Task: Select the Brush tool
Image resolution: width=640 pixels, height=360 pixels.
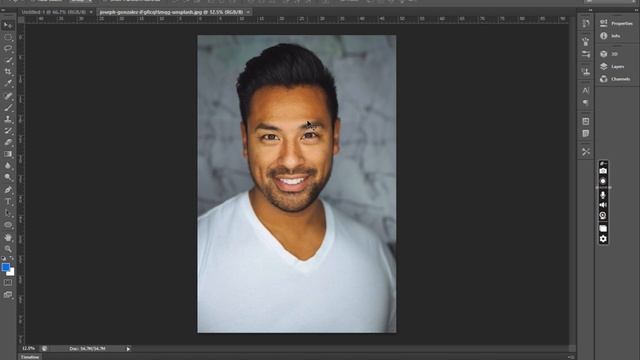Action: click(x=8, y=108)
